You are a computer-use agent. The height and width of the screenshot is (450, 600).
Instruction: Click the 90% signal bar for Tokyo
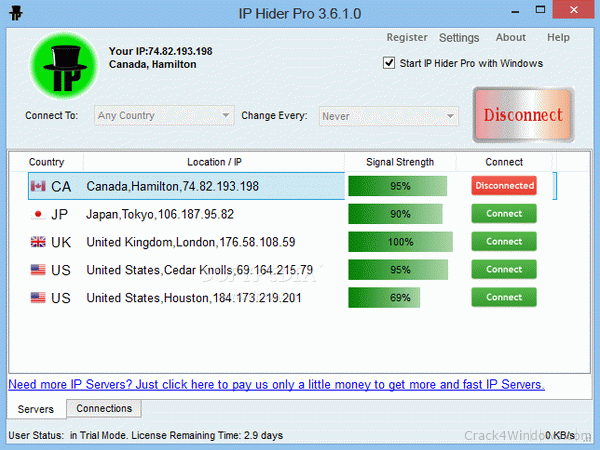coord(395,214)
